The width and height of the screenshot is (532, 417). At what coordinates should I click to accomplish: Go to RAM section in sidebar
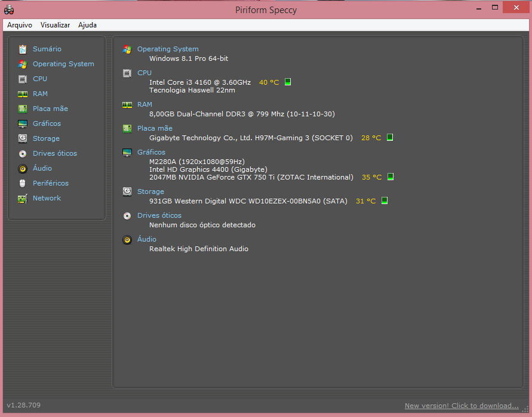click(x=40, y=94)
